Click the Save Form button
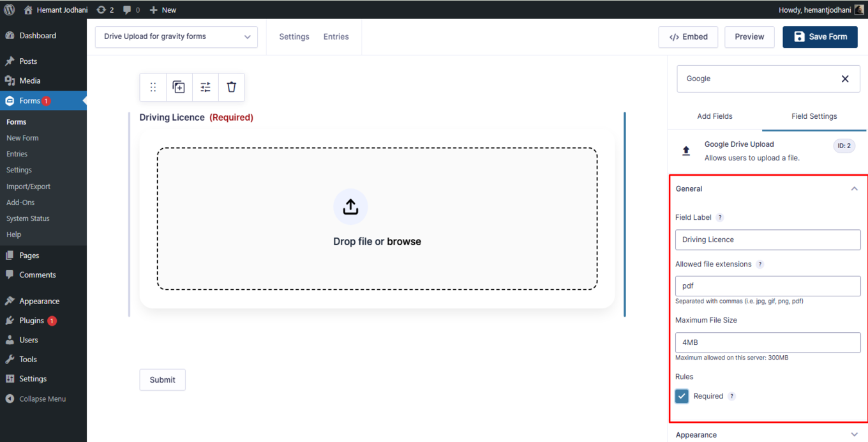Image resolution: width=868 pixels, height=442 pixels. 820,36
